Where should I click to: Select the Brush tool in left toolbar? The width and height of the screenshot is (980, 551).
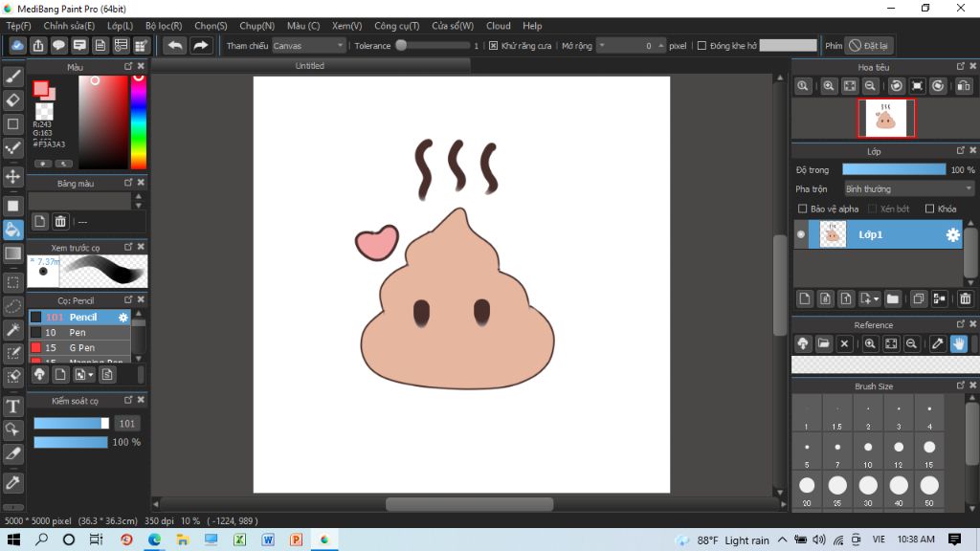click(x=13, y=77)
